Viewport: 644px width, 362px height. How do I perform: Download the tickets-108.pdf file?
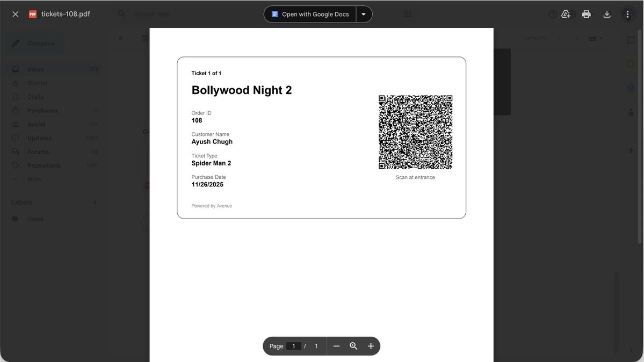[607, 14]
